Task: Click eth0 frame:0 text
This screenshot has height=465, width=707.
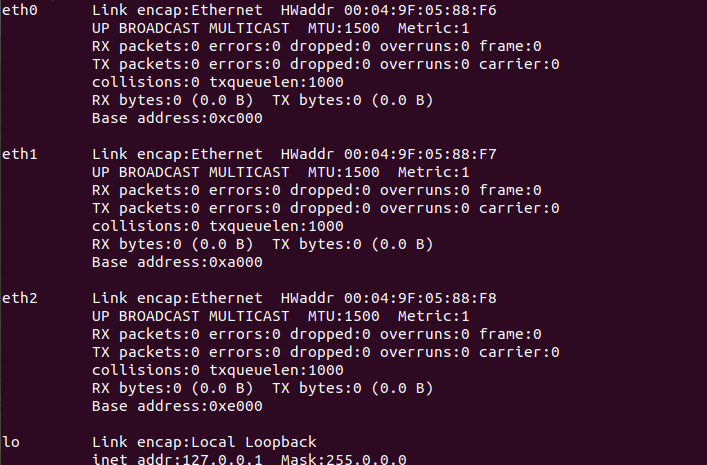Action: tap(510, 46)
